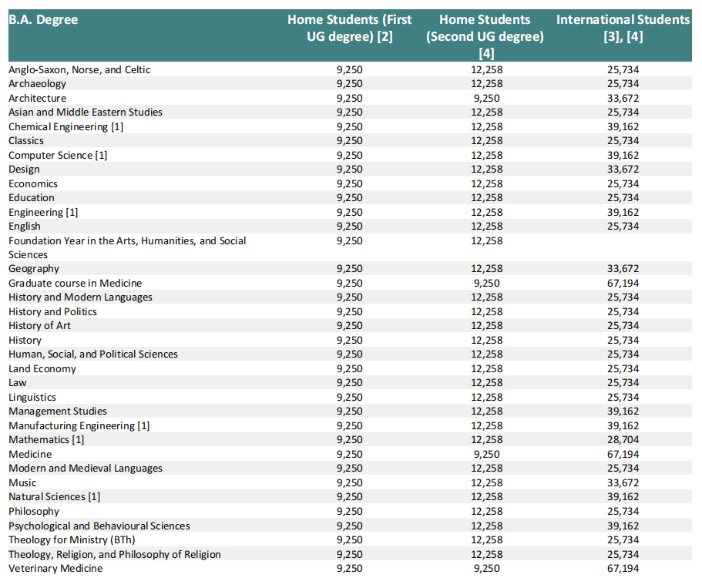Select Economics' 9,250 first degree fee
Screen dimensions: 702x588
(349, 183)
